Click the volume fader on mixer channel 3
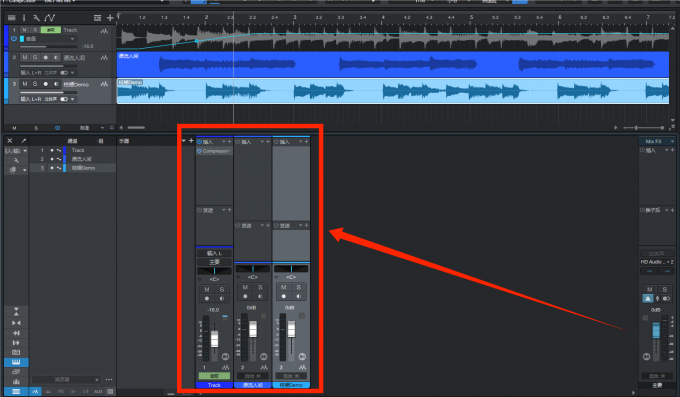This screenshot has width=680, height=397. click(x=291, y=329)
